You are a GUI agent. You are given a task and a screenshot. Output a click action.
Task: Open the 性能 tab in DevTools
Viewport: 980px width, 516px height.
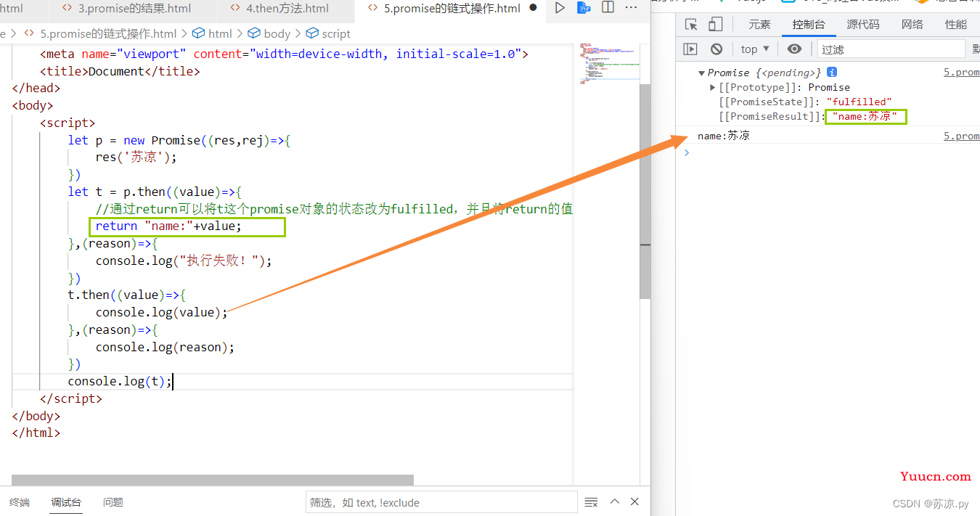(x=956, y=25)
